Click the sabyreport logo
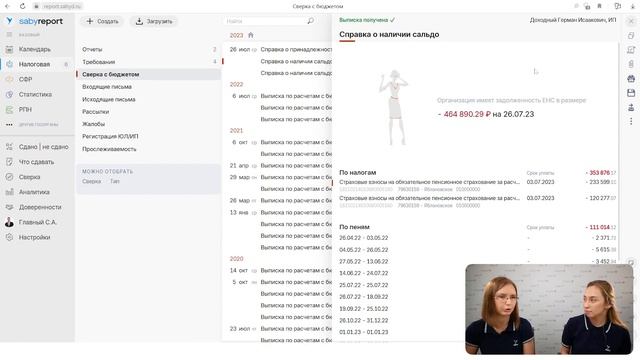The width and height of the screenshot is (640, 360). tap(35, 21)
